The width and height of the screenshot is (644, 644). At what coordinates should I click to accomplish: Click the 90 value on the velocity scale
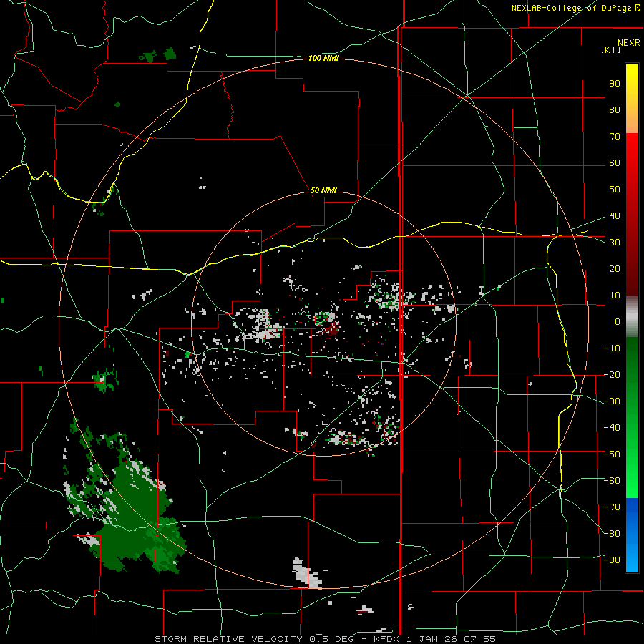pos(615,84)
